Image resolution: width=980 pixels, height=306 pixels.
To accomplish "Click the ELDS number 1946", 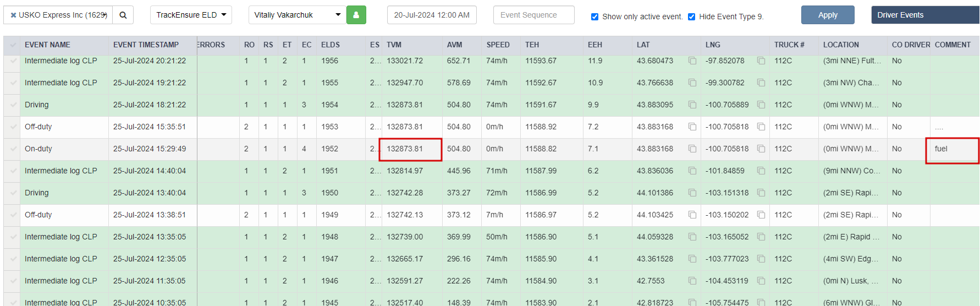I will pos(330,281).
